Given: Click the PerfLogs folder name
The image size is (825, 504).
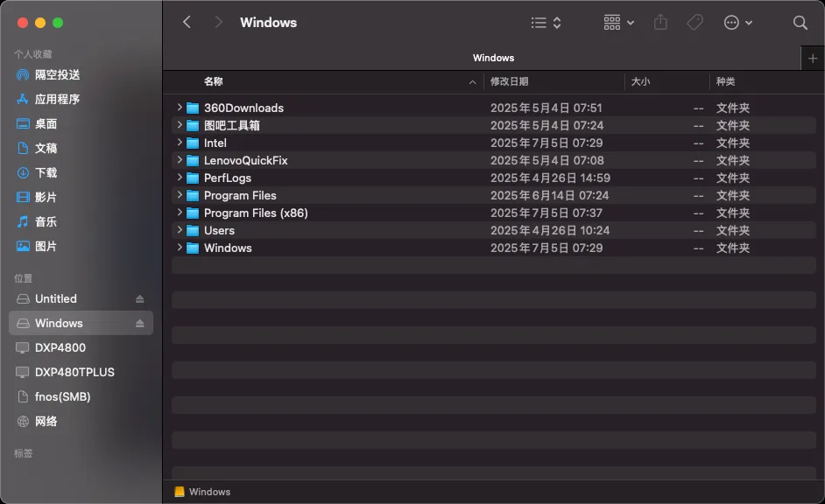Looking at the screenshot, I should [228, 178].
